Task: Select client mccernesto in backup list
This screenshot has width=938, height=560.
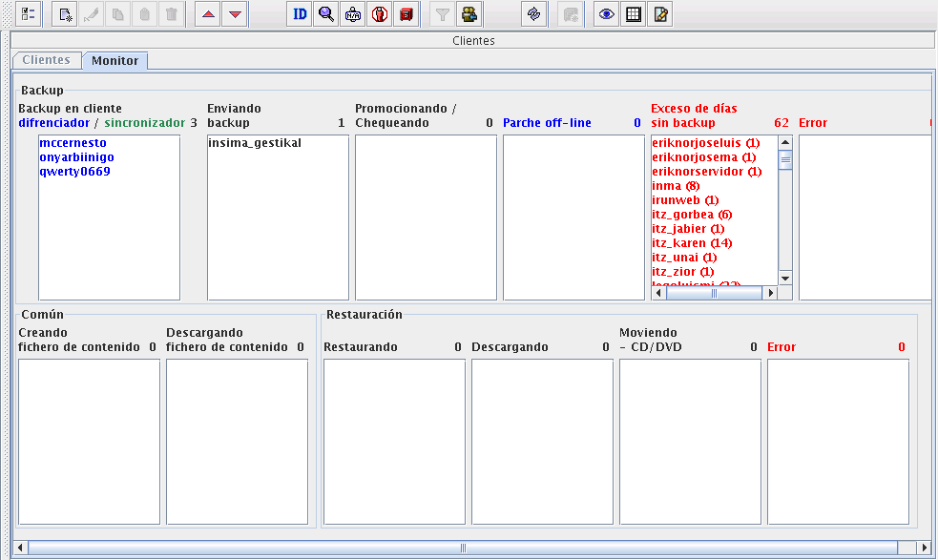Action: point(73,143)
